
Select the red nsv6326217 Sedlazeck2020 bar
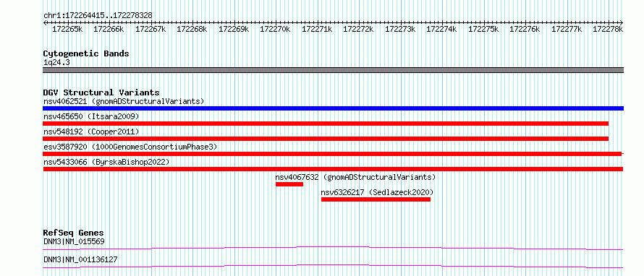376,199
